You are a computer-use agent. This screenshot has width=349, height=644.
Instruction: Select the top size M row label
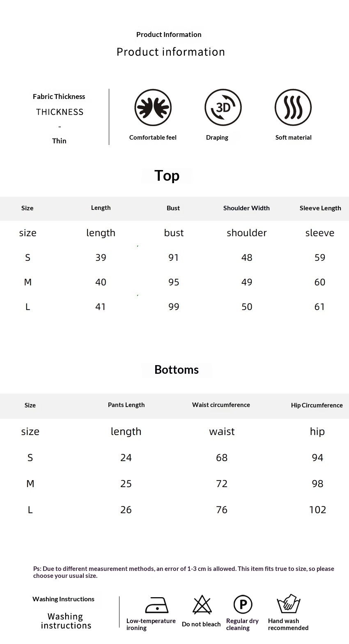[28, 282]
